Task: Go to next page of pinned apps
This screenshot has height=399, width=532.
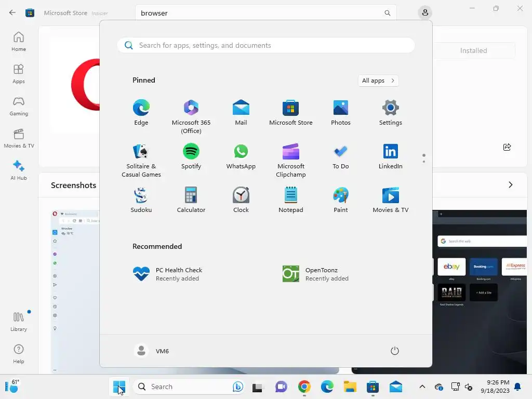Action: [x=424, y=162]
